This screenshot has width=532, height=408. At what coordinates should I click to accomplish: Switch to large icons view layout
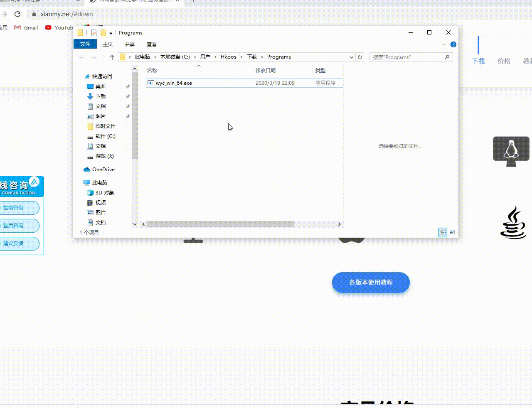point(452,233)
